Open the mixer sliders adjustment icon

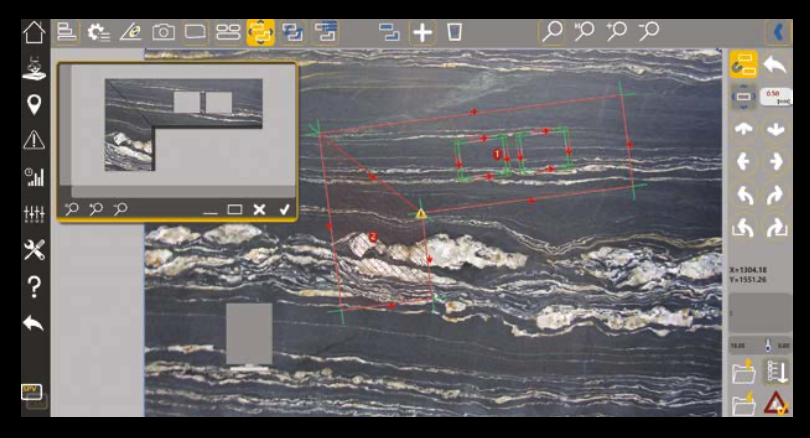pyautogui.click(x=34, y=214)
